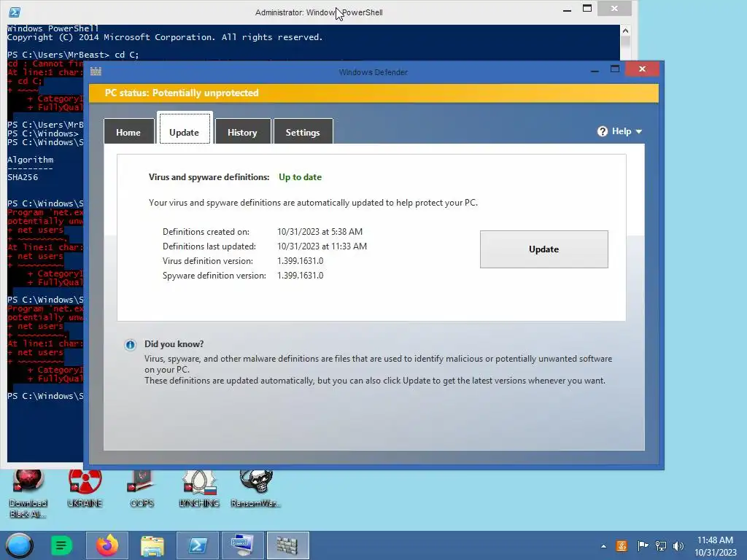Maximize the PowerShell window
Image resolution: width=747 pixels, height=560 pixels.
(x=587, y=9)
